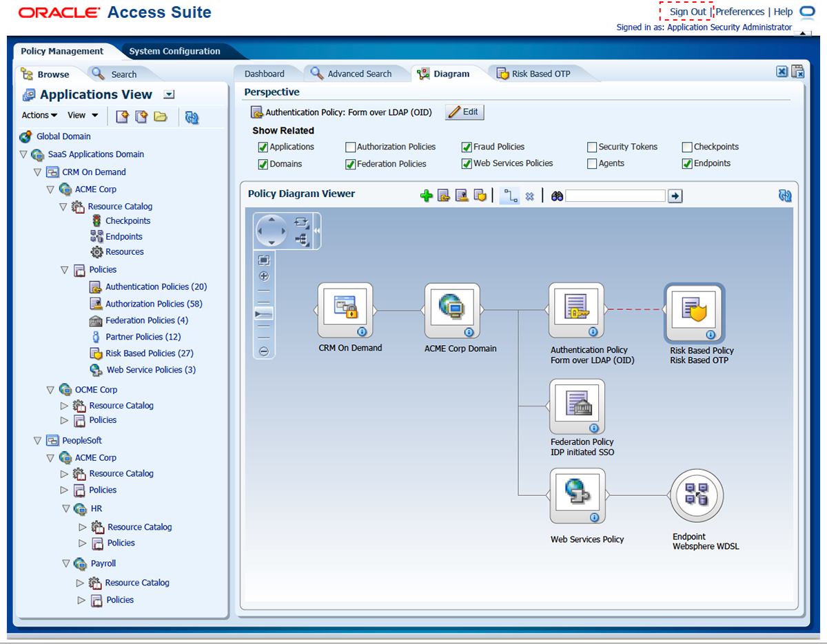The width and height of the screenshot is (827, 644).
Task: Uncheck the Federation Policies checkbox
Action: pyautogui.click(x=350, y=164)
